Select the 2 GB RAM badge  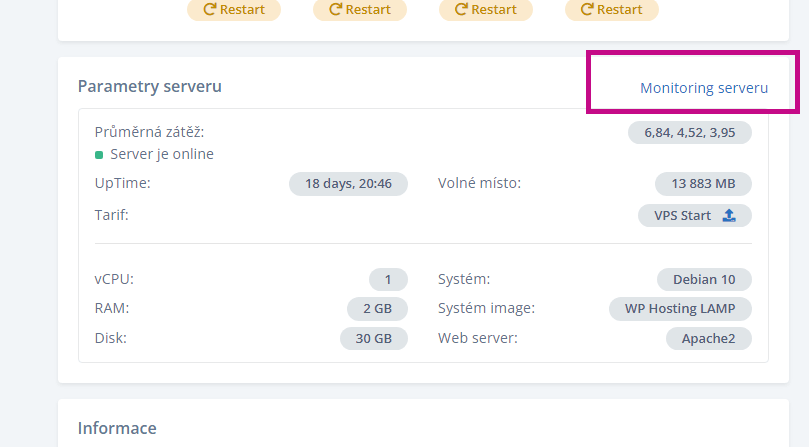(x=377, y=309)
